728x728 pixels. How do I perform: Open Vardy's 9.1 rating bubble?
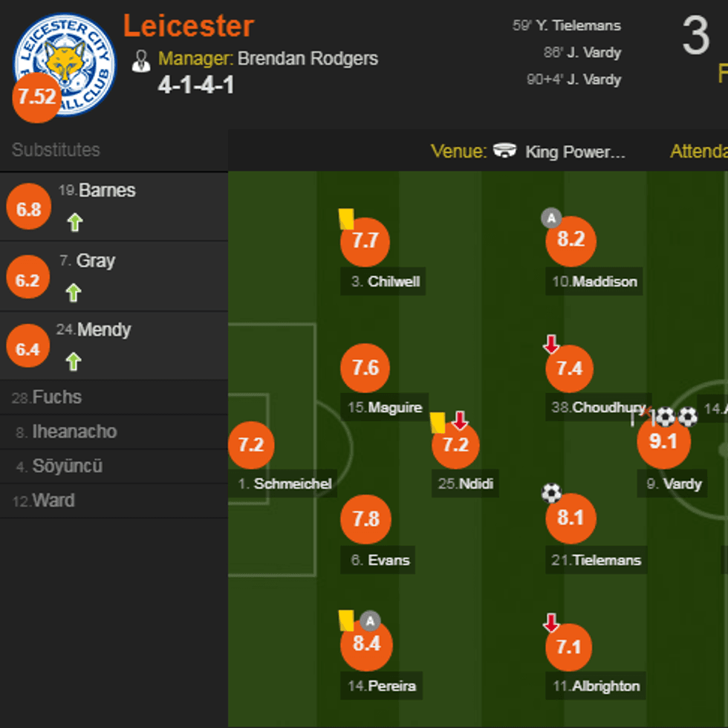[663, 441]
